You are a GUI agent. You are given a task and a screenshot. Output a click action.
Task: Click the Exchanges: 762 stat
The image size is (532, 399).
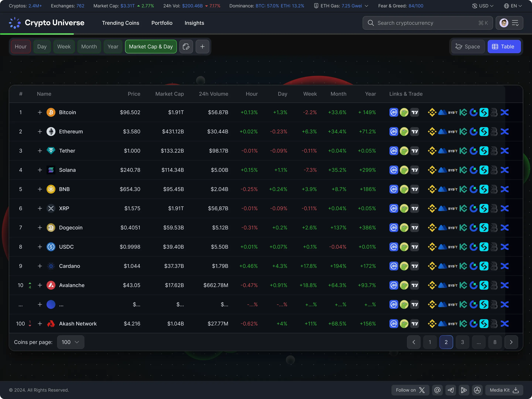point(68,6)
